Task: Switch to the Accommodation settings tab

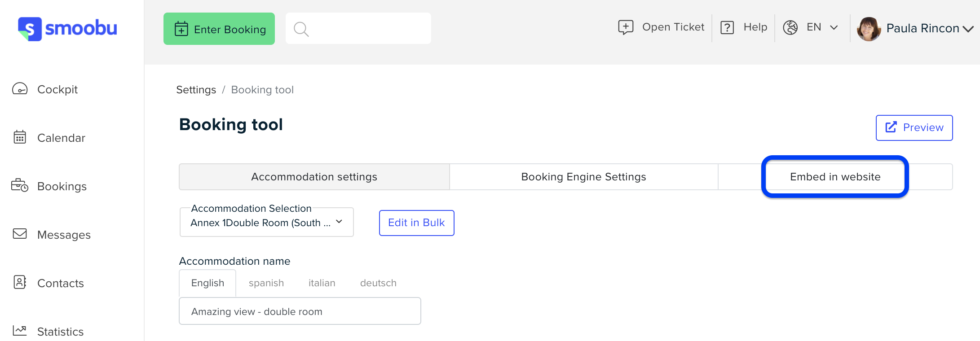Action: 314,177
